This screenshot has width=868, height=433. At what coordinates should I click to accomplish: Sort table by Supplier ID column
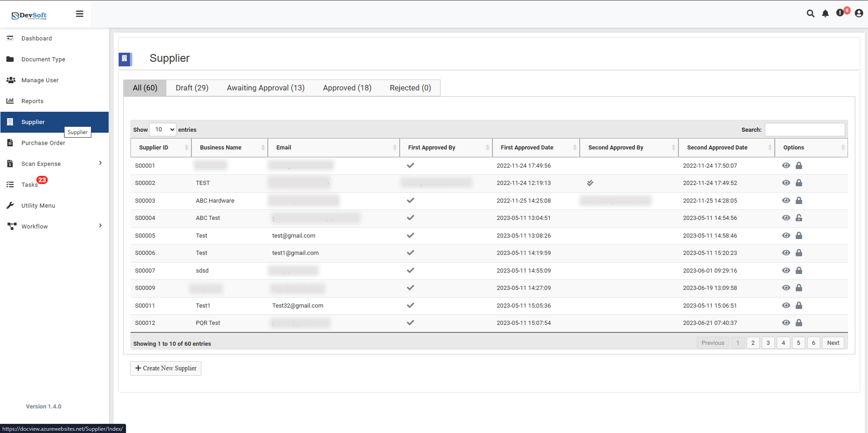[x=161, y=148]
